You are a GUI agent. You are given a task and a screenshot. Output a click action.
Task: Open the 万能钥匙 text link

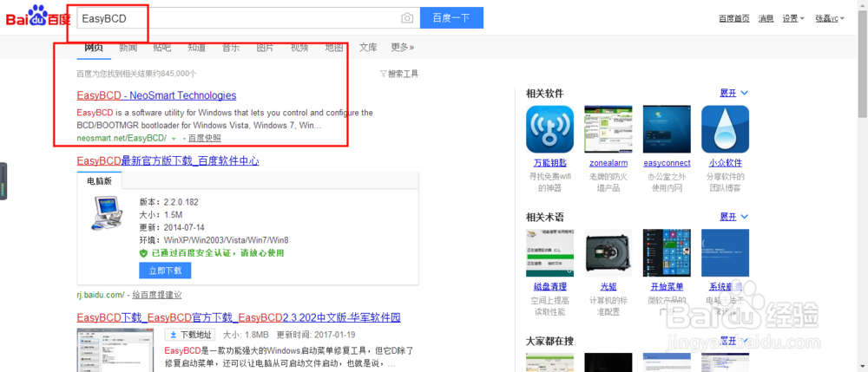point(549,164)
